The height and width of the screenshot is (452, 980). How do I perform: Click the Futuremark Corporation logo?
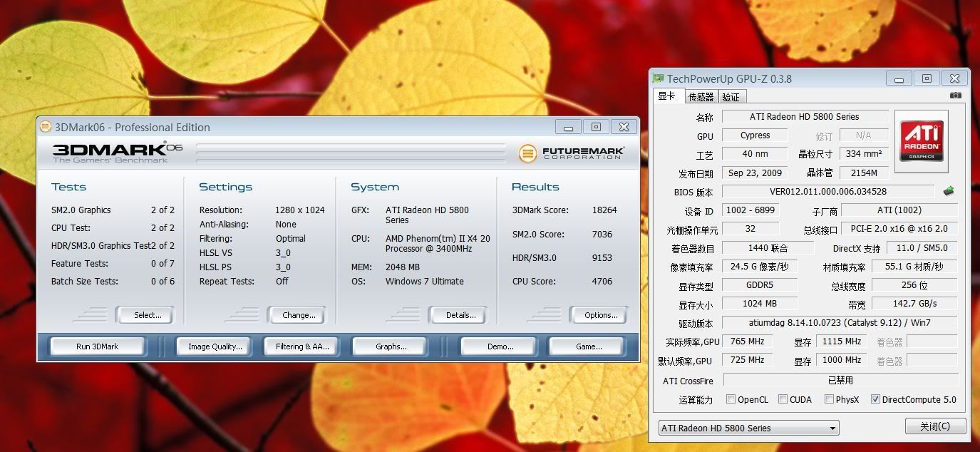[571, 153]
